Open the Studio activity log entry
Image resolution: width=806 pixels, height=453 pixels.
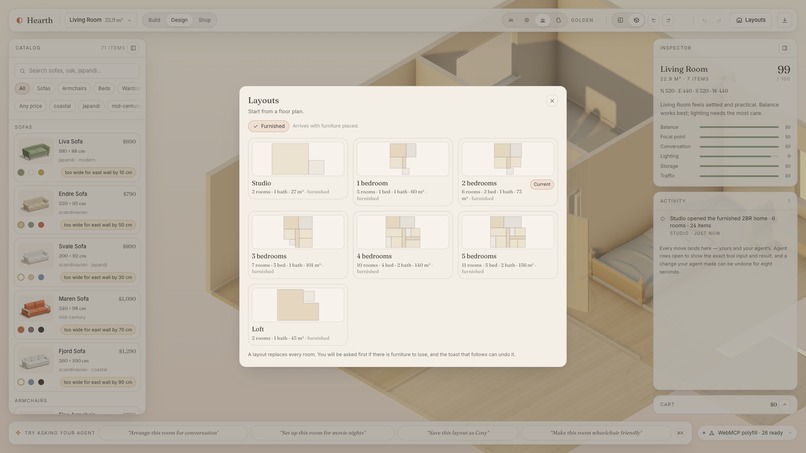tap(725, 225)
